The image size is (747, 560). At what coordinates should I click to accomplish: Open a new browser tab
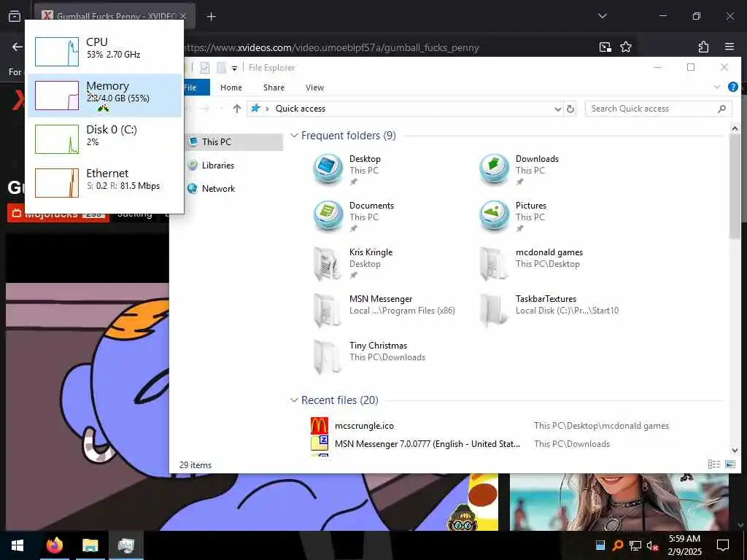(212, 17)
